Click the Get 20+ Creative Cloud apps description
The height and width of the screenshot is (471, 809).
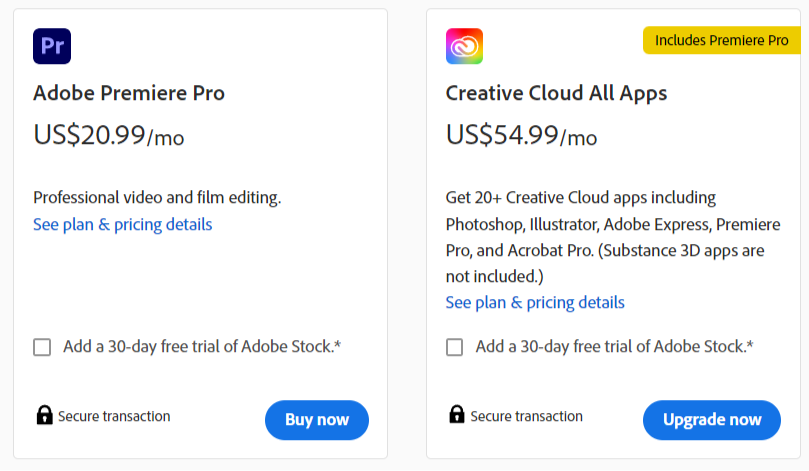tap(613, 237)
